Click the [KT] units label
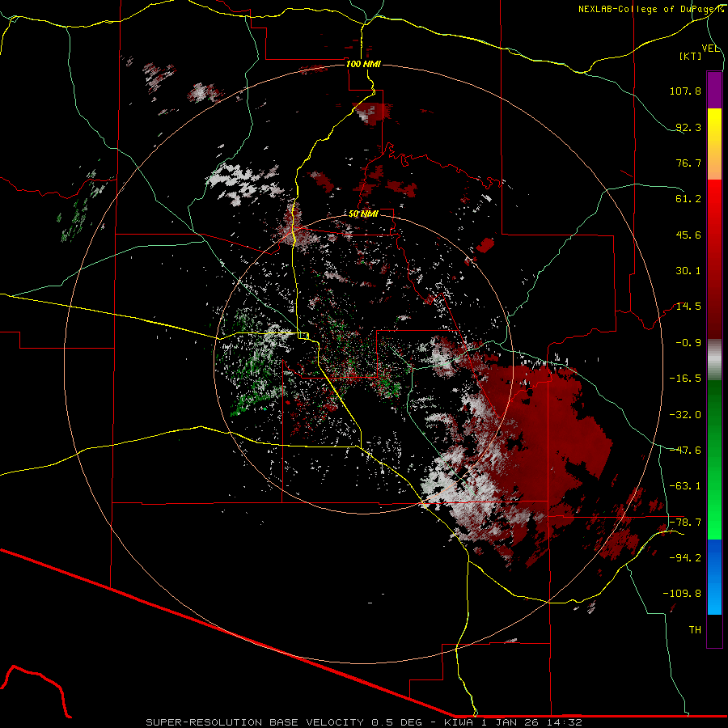Viewport: 728px width, 728px height. (x=691, y=56)
